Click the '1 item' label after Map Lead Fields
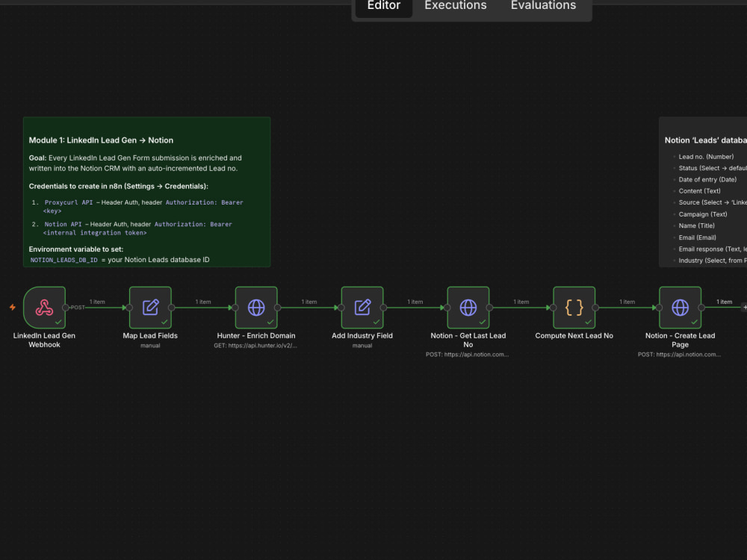Screen dimensions: 747x560 point(203,302)
